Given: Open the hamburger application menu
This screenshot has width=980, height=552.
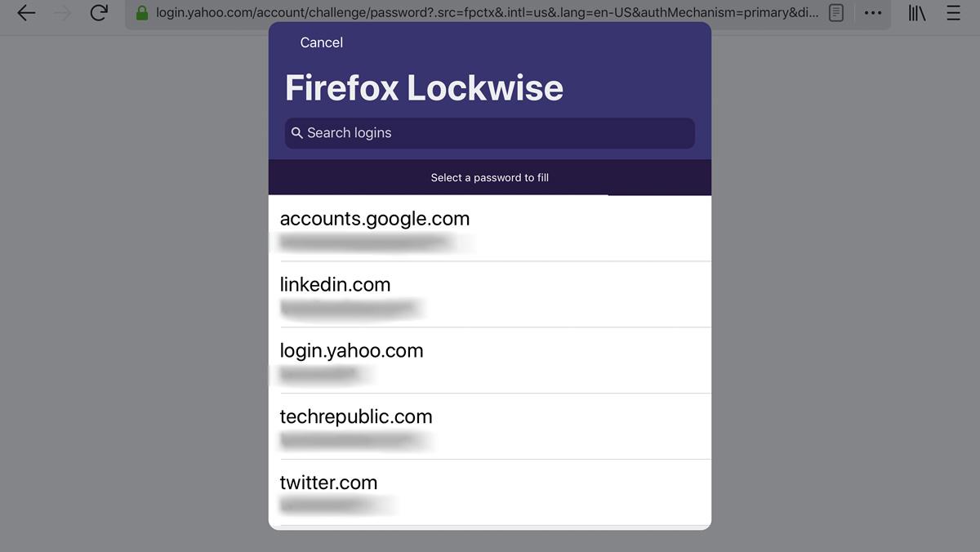Looking at the screenshot, I should pyautogui.click(x=953, y=13).
